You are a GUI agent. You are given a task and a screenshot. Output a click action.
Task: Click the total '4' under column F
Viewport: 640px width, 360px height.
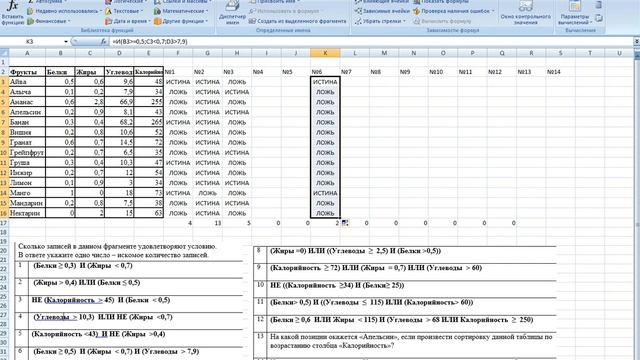(178, 223)
